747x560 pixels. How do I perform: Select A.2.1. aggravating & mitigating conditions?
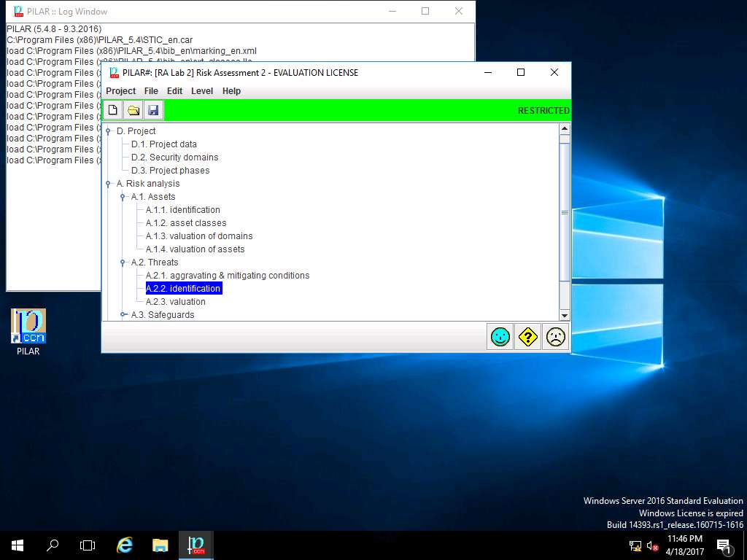pos(228,276)
